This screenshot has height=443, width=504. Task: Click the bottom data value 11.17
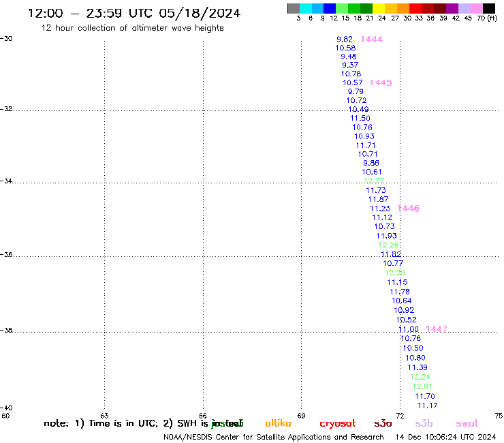(x=428, y=406)
